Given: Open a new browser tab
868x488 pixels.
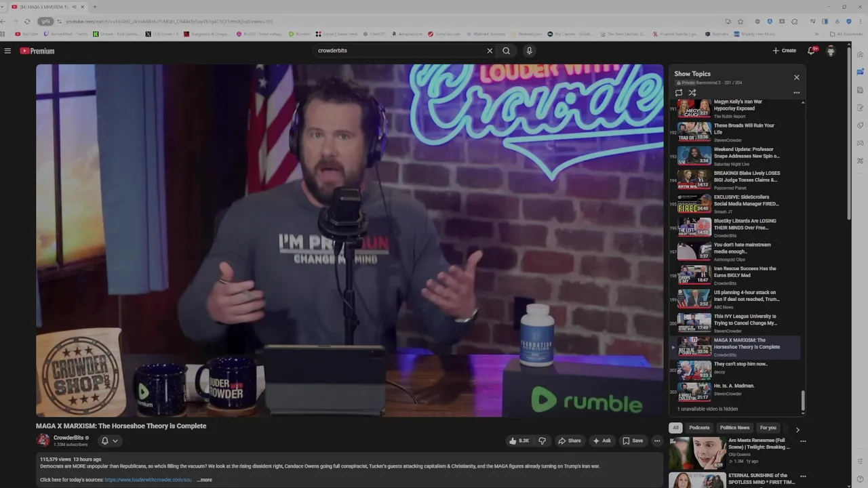Looking at the screenshot, I should (94, 7).
